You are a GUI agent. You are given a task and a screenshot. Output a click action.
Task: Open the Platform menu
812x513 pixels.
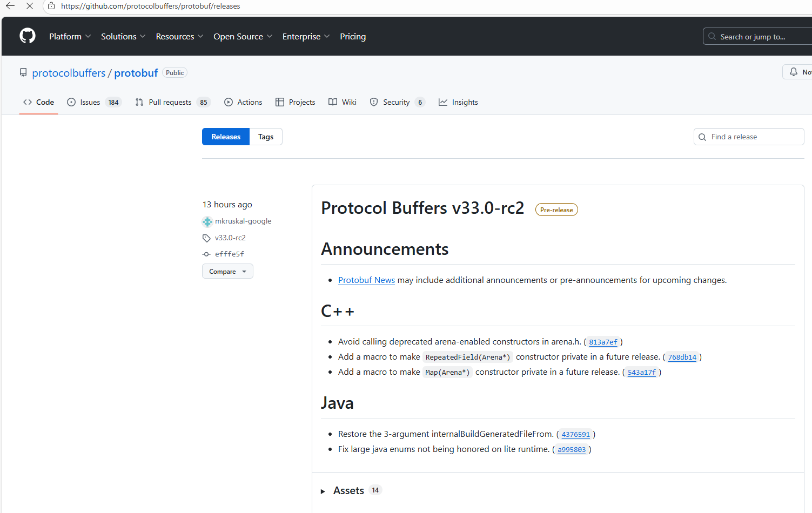click(70, 36)
